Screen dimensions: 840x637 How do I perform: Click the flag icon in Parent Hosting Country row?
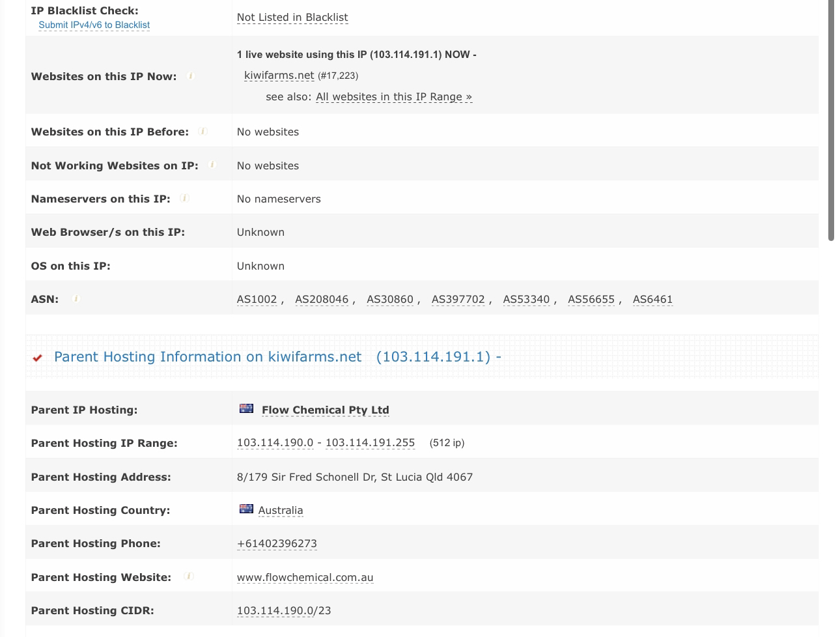coord(246,509)
